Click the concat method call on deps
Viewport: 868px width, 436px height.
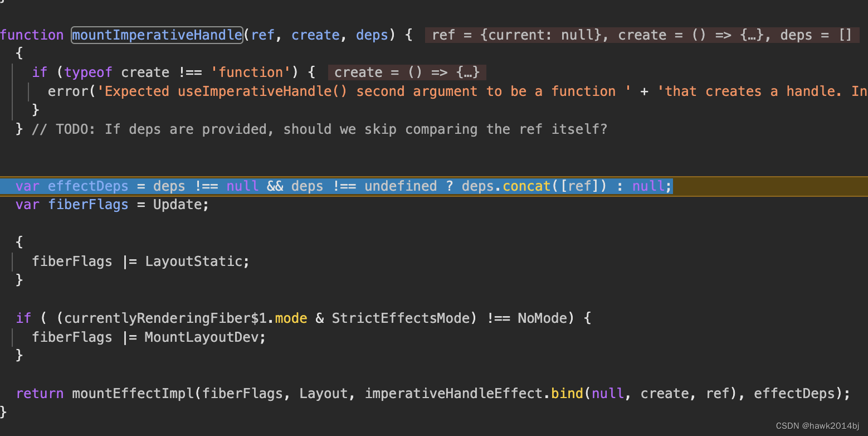tap(526, 186)
